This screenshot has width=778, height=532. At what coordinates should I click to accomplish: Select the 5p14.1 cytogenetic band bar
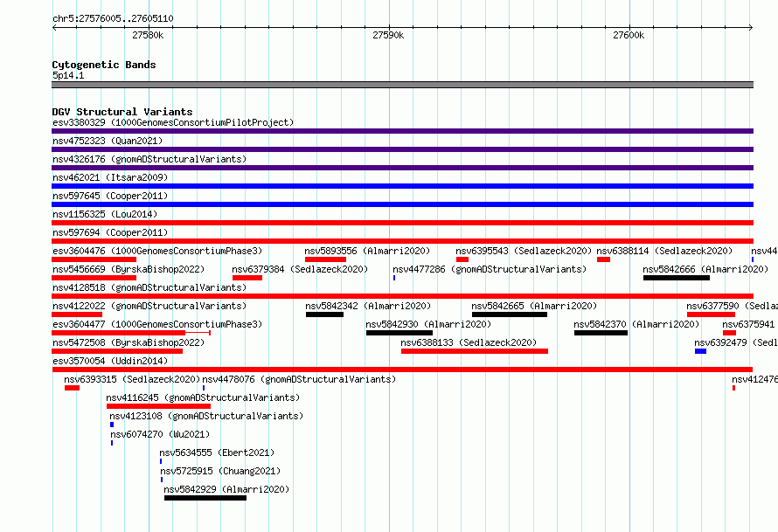(402, 85)
